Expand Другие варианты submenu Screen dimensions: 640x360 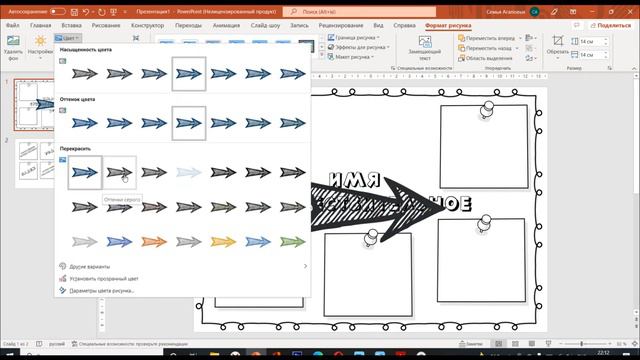pos(182,267)
